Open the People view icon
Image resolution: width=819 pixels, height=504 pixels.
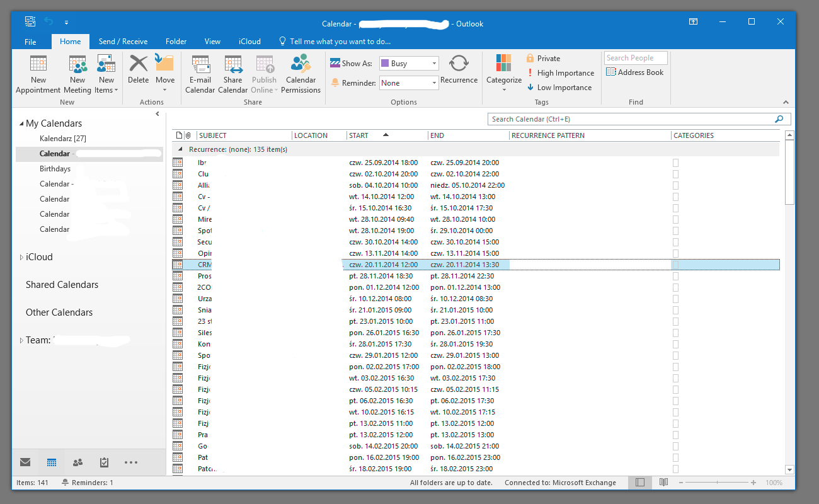(78, 462)
